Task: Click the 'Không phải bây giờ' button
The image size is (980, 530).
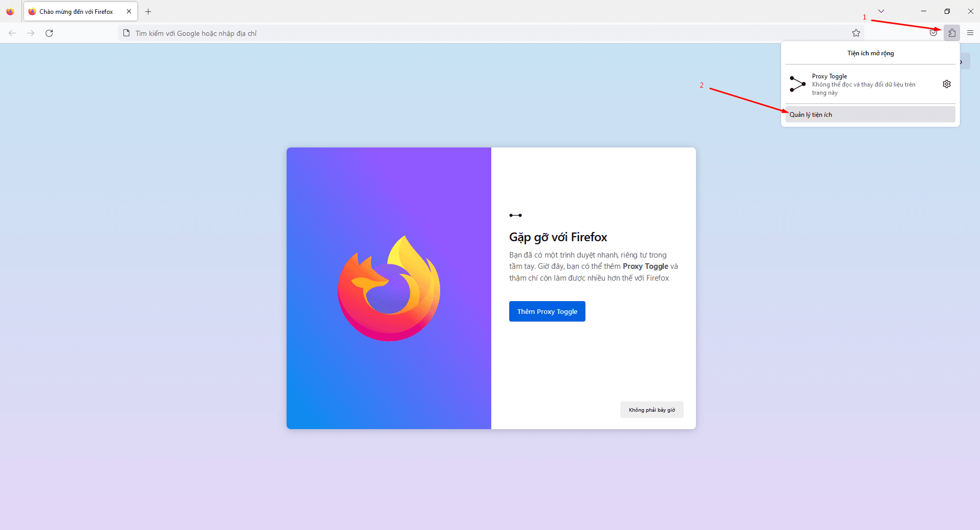Action: (x=651, y=410)
